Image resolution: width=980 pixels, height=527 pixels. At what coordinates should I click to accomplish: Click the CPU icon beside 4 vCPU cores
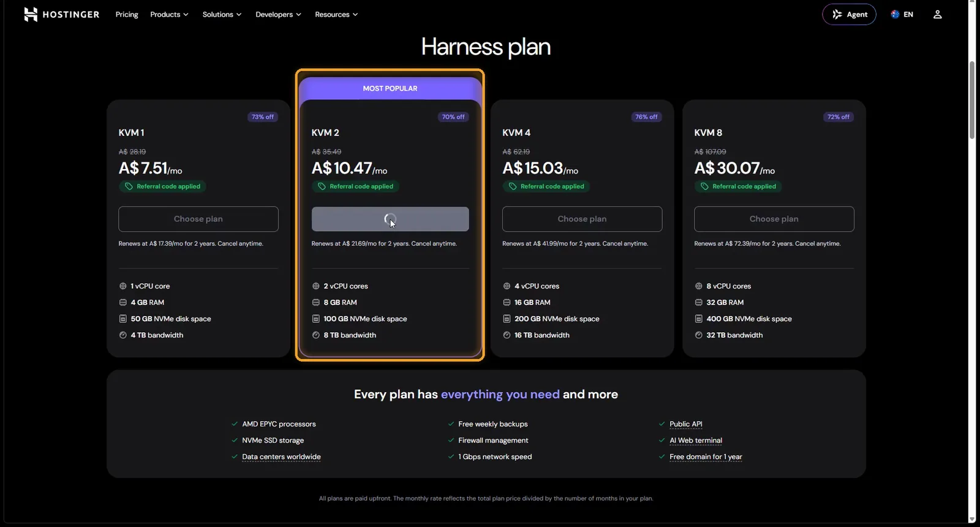507,286
